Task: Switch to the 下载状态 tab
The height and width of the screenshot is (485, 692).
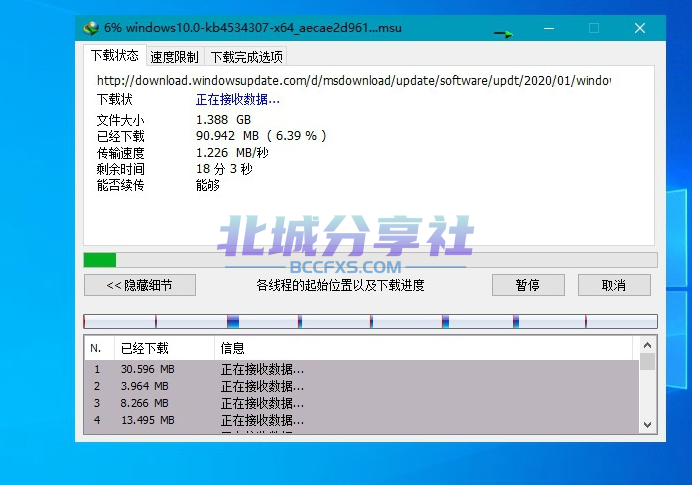Action: pyautogui.click(x=114, y=56)
